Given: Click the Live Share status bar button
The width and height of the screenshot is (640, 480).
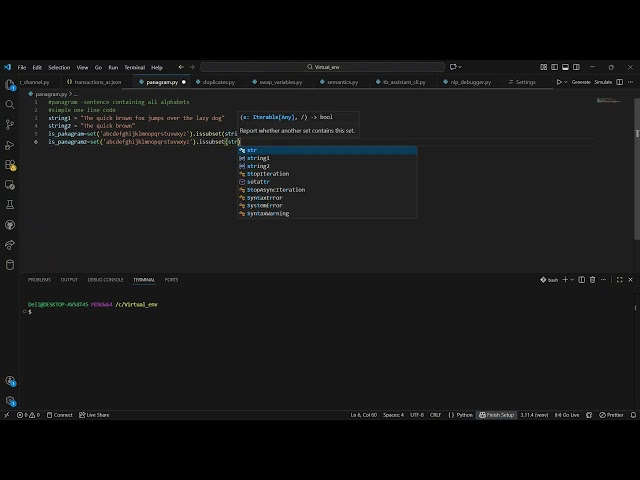Looking at the screenshot, I should (94, 415).
